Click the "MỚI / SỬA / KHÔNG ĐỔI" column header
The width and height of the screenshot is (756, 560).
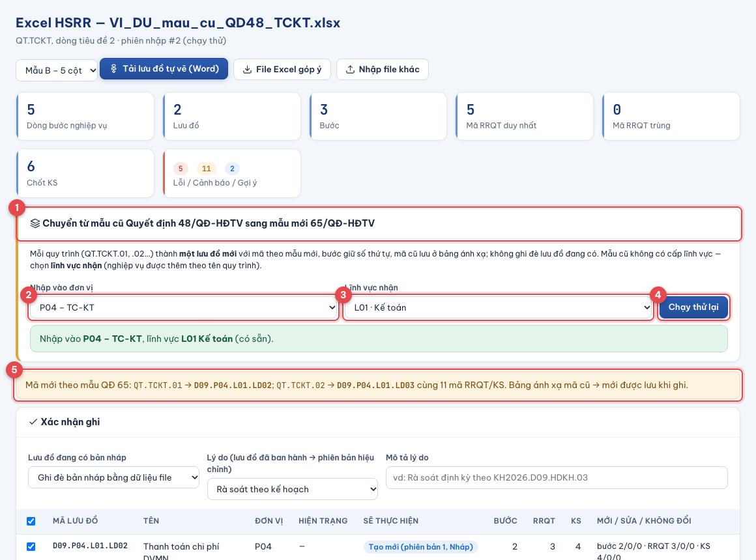[644, 520]
